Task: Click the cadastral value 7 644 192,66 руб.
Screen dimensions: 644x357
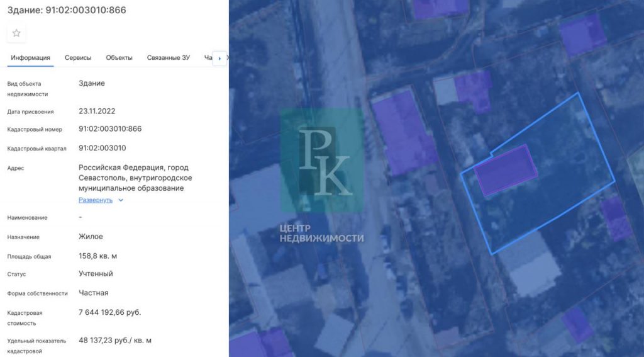Action: tap(110, 312)
